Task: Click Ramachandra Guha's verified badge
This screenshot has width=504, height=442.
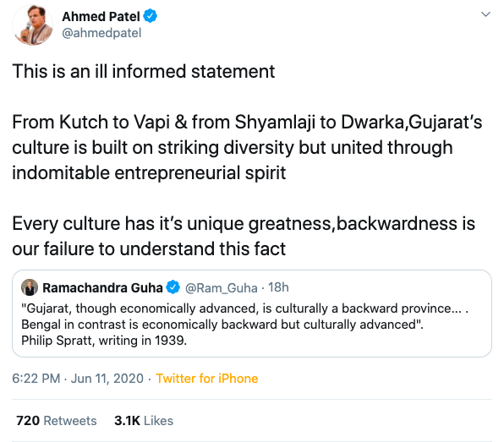Action: 173,287
